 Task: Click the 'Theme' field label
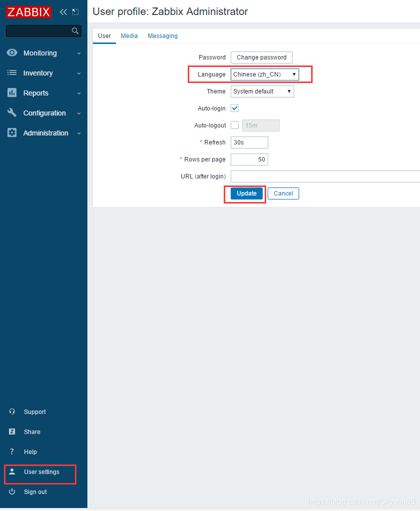pos(216,91)
